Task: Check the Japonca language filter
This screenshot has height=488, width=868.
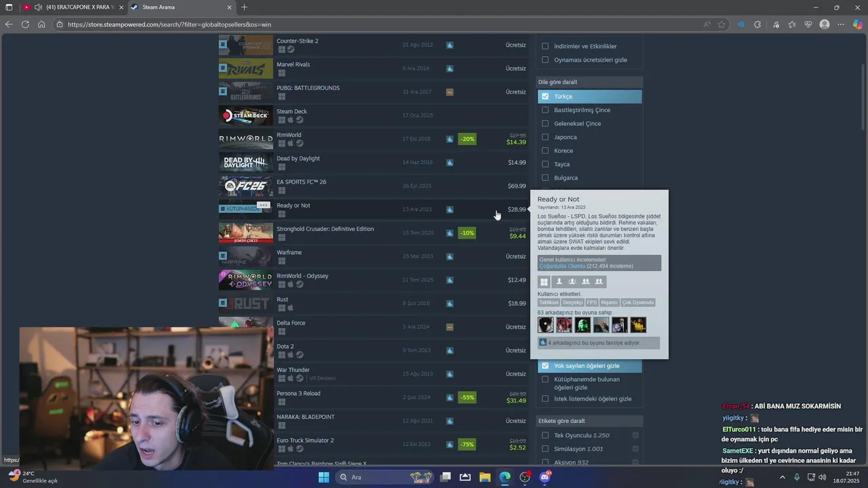Action: click(545, 137)
